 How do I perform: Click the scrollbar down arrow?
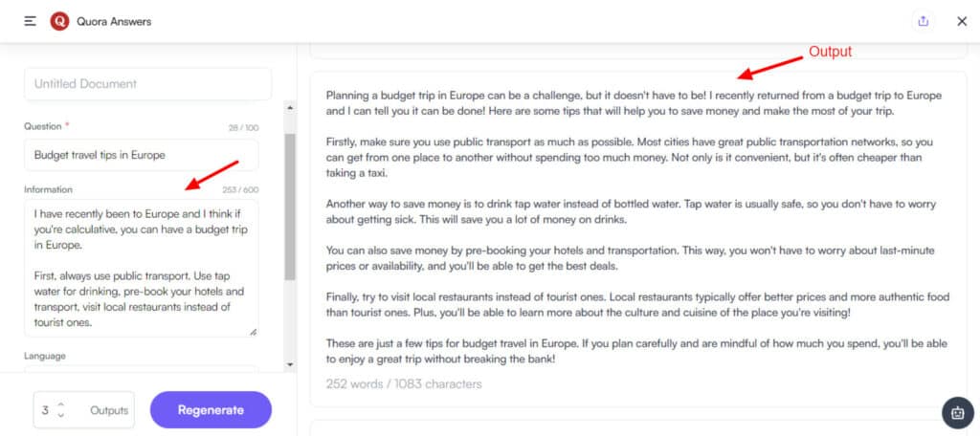(x=290, y=364)
